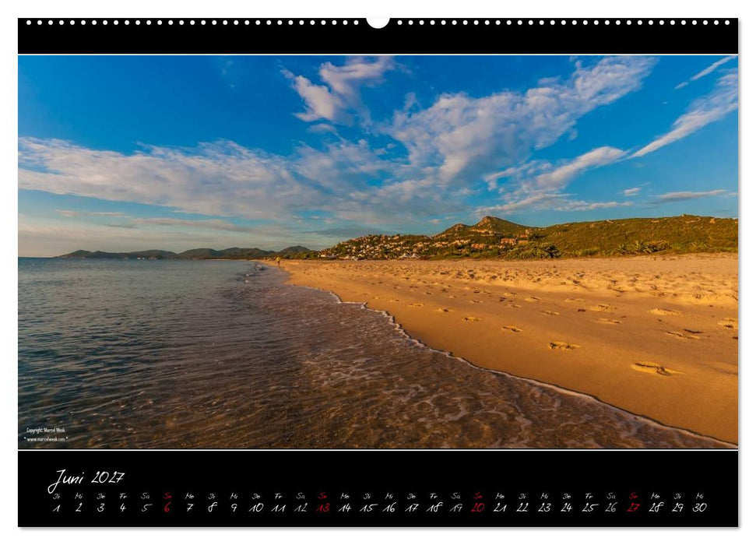Select date 21 in the calendar row
Image resolution: width=756 pixels, height=545 pixels.
(501, 508)
